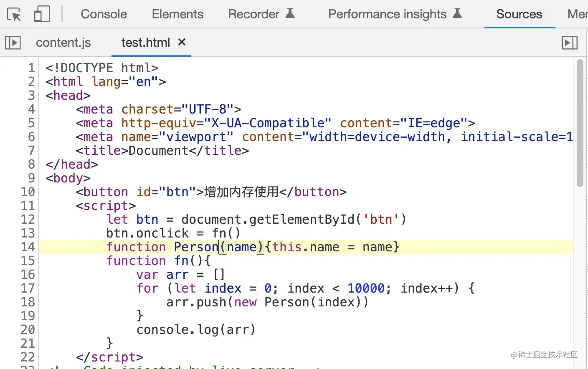Open the Performance insights tab
Viewport: 588px width, 369px height.
pos(387,14)
